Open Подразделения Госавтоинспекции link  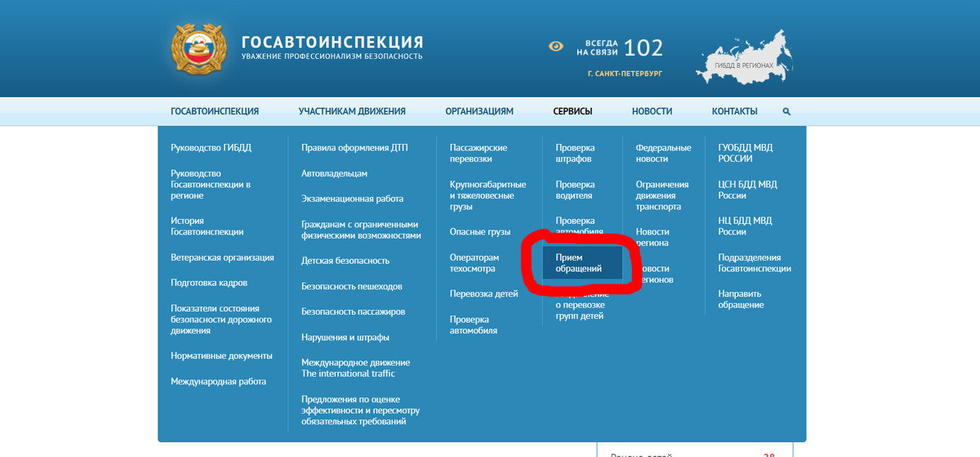click(x=755, y=263)
